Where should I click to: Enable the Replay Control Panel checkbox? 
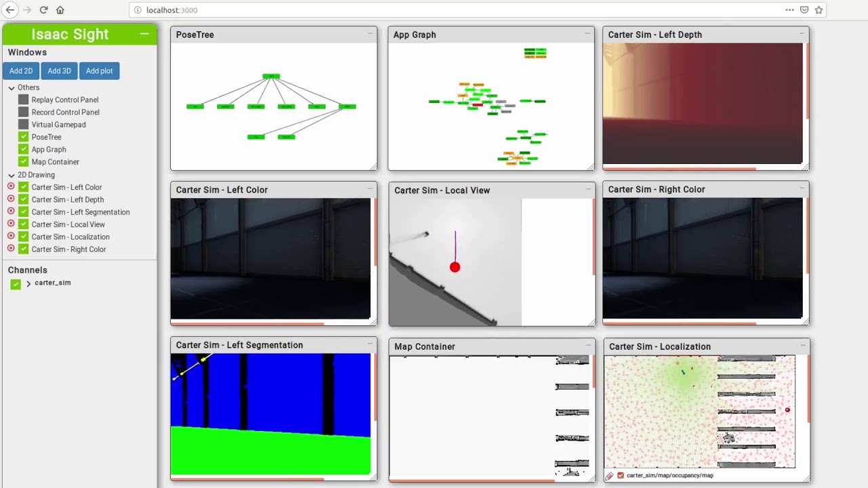(24, 100)
